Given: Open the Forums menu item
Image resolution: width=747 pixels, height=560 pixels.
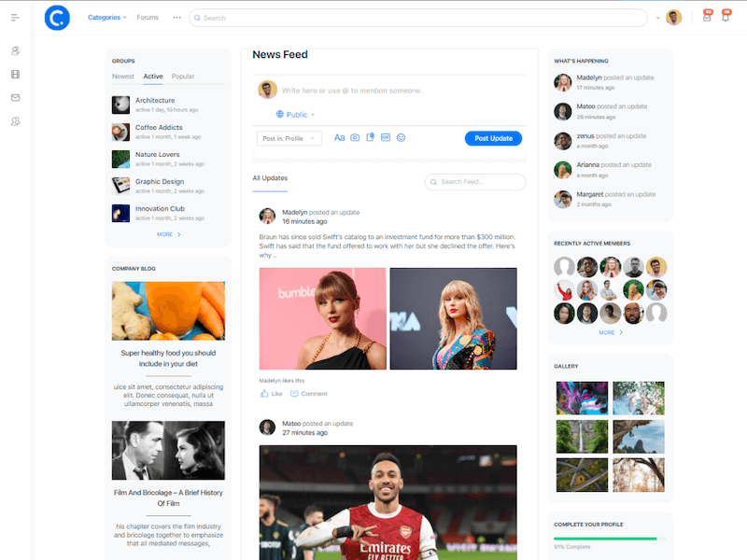Looking at the screenshot, I should (x=148, y=18).
